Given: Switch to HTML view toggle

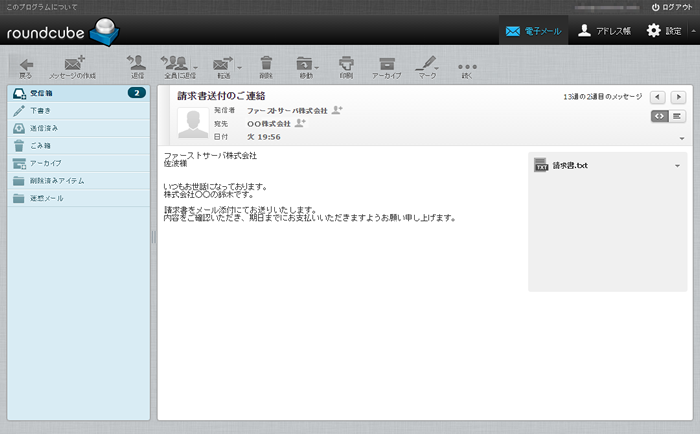Looking at the screenshot, I should coord(659,116).
